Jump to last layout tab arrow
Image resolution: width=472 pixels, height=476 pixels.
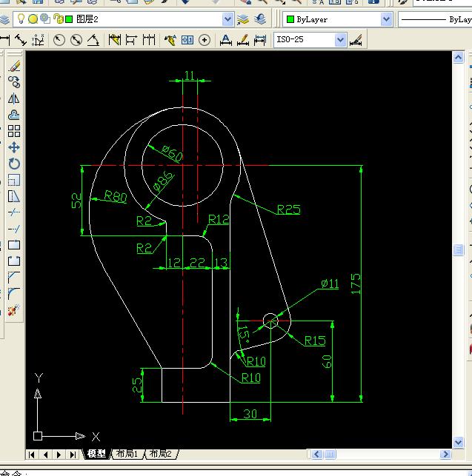pos(73,455)
